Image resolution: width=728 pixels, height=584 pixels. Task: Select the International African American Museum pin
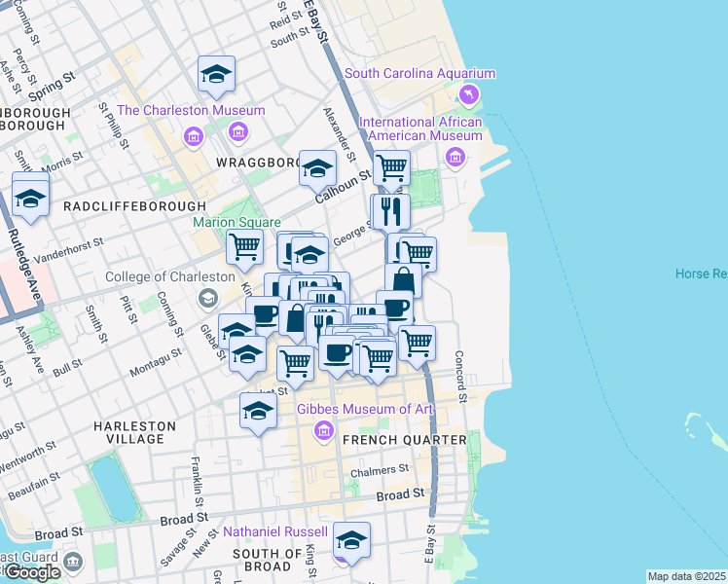click(x=455, y=158)
